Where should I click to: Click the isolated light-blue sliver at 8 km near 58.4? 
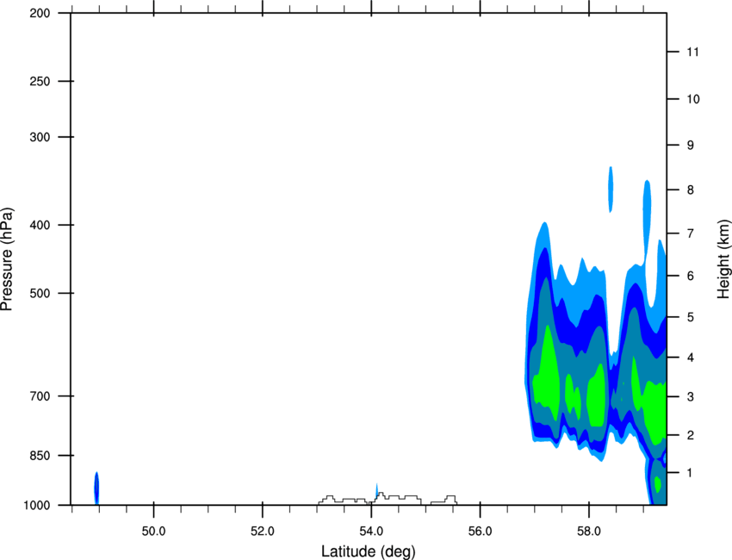611,190
